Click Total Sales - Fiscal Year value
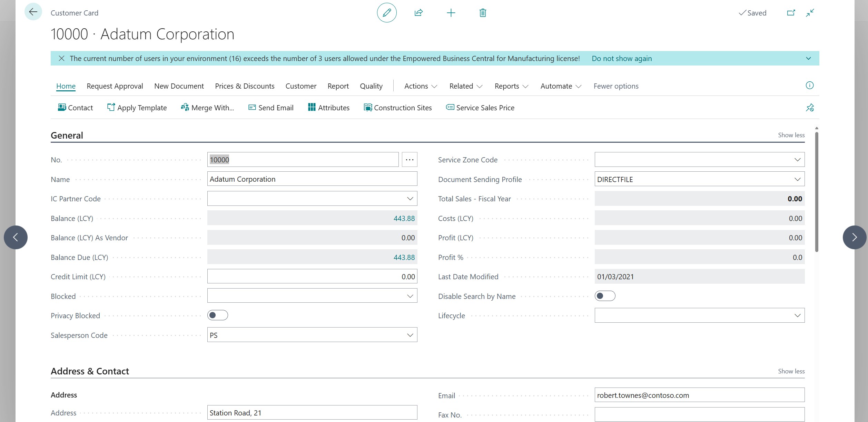Image resolution: width=868 pixels, height=422 pixels. (700, 199)
